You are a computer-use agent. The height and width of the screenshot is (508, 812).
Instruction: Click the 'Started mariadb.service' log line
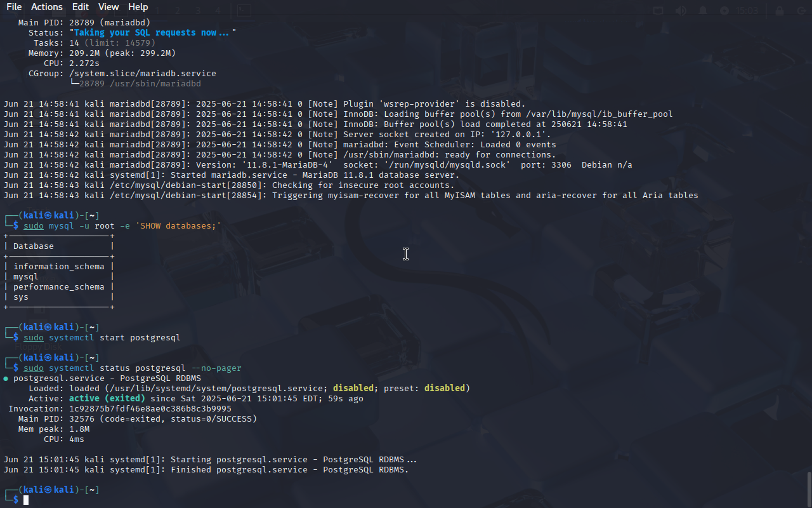click(x=232, y=175)
